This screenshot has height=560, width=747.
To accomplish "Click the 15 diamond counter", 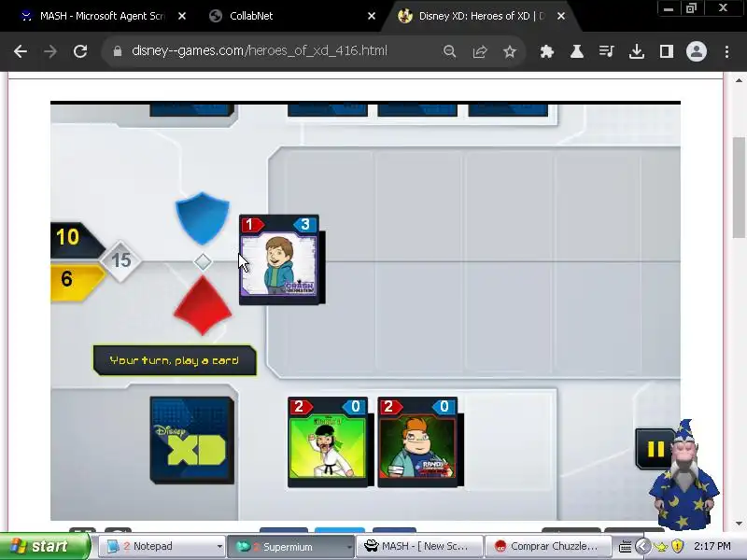I will coord(120,260).
